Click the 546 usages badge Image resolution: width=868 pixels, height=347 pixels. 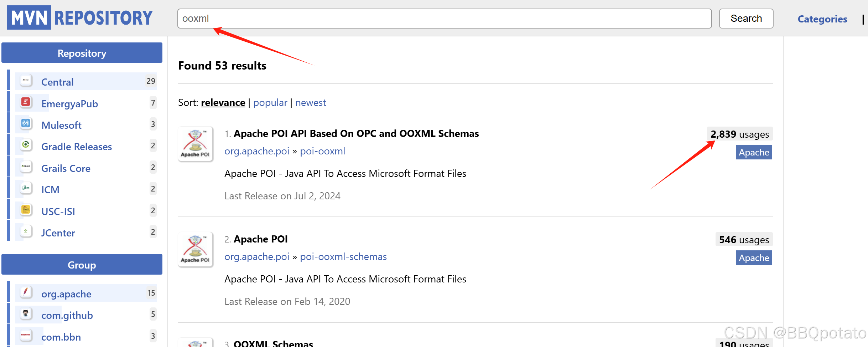click(x=744, y=240)
